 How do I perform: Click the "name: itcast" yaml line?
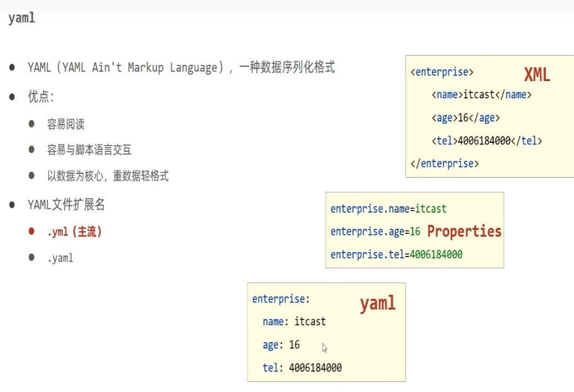[x=294, y=321]
